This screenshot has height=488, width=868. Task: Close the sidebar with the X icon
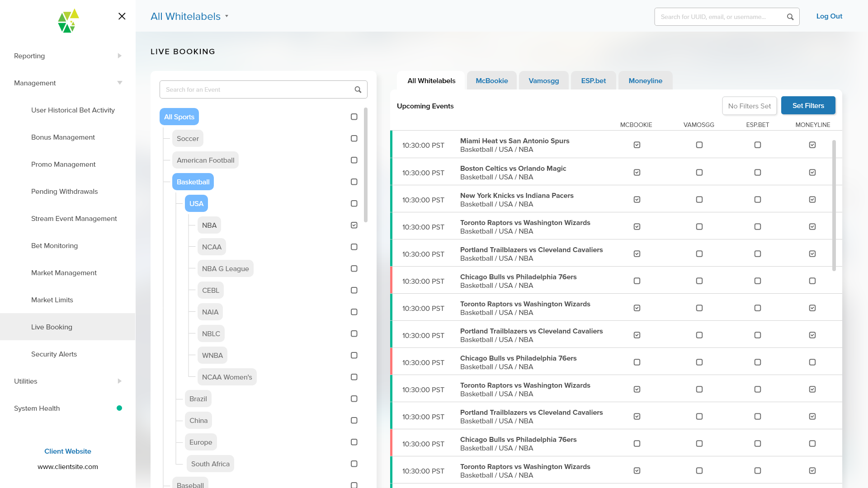122,16
